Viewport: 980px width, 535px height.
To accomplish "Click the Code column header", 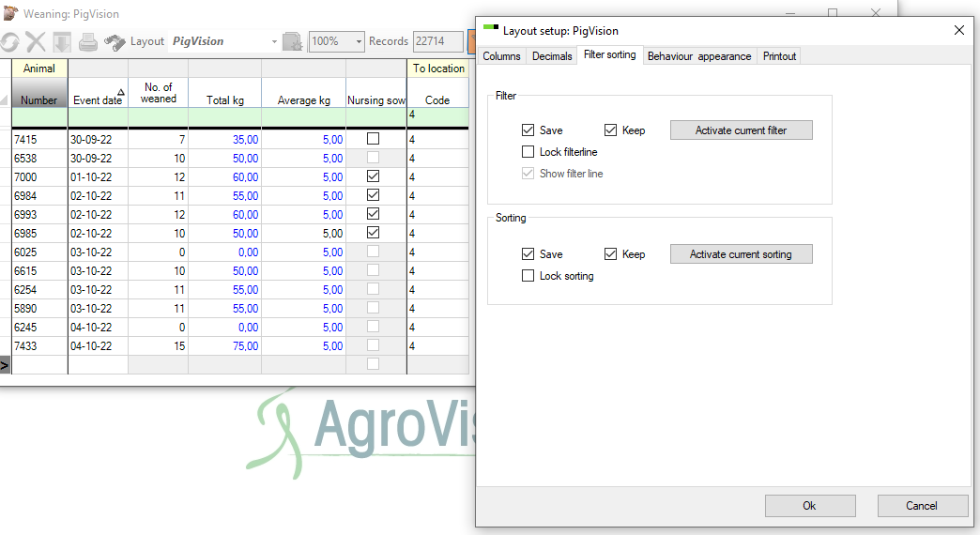I will click(437, 93).
